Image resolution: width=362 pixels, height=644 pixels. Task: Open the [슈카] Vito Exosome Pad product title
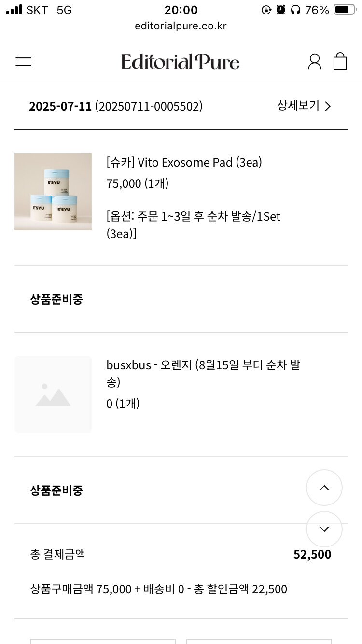(x=184, y=163)
